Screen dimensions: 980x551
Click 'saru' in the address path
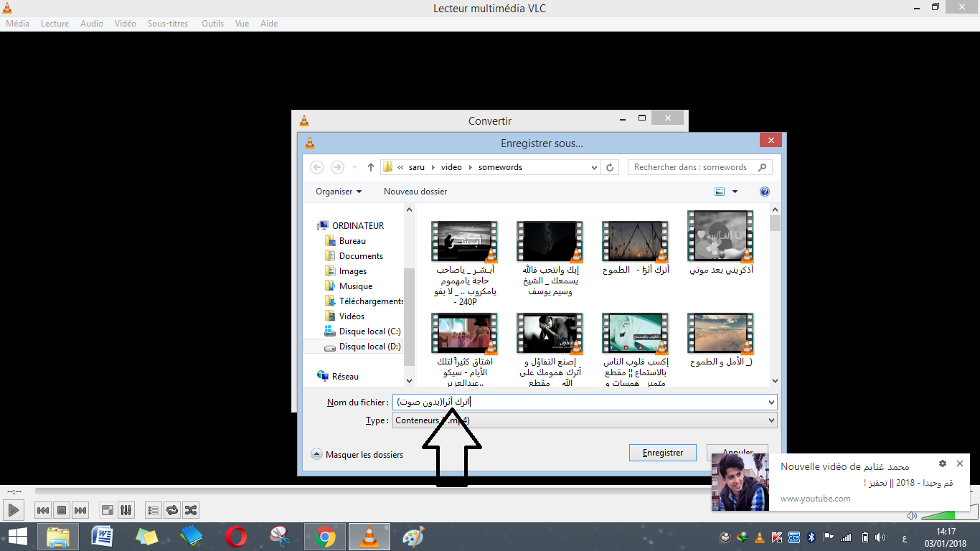[x=417, y=167]
